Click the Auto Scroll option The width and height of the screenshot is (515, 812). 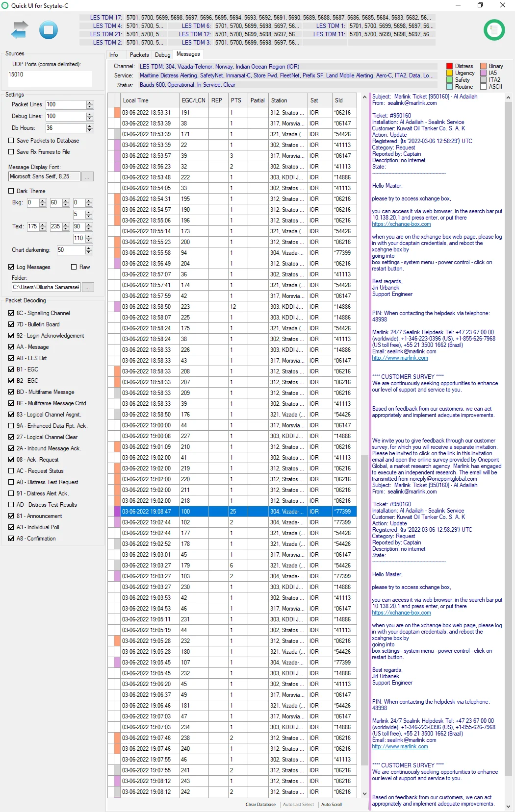(332, 805)
